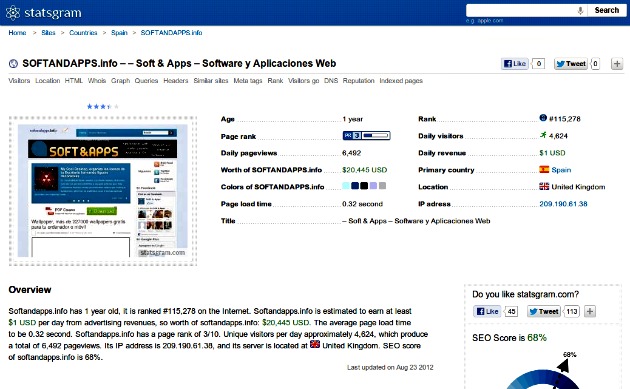
Task: Open the Reputation section tab
Action: point(358,81)
